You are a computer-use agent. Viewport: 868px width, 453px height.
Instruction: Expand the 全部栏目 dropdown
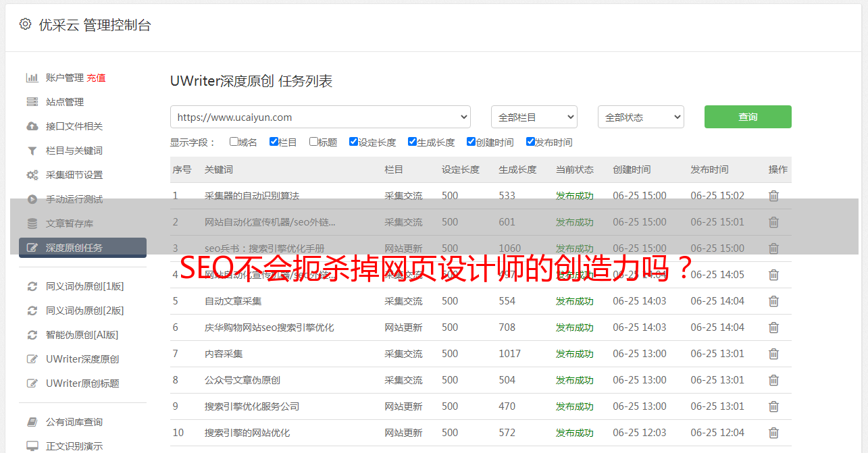click(x=534, y=117)
